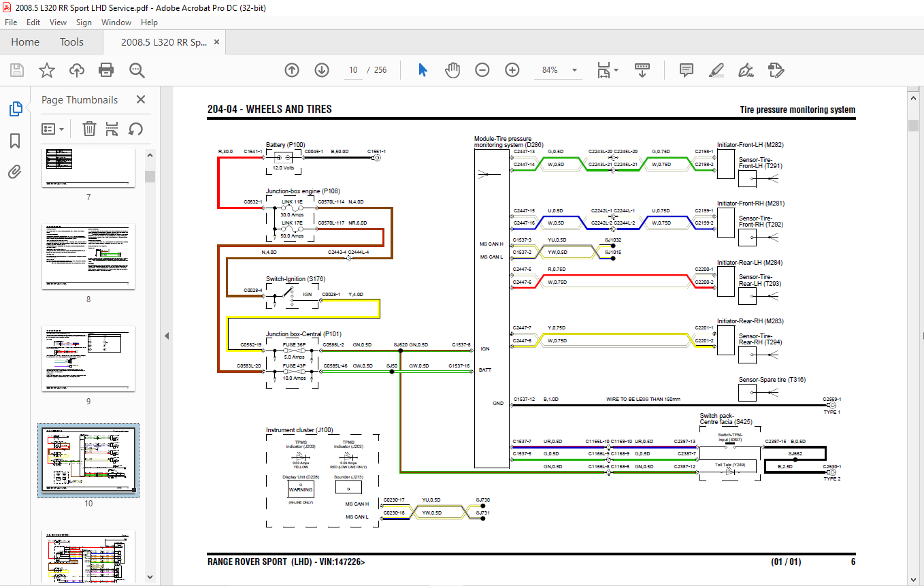
Task: Close the Page Thumbnails panel
Action: tap(141, 99)
